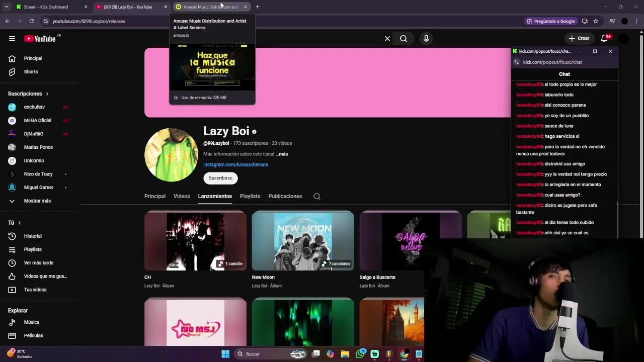Open the NO MSJ release thumbnail
Screen dimensions: 644x362
point(195,322)
